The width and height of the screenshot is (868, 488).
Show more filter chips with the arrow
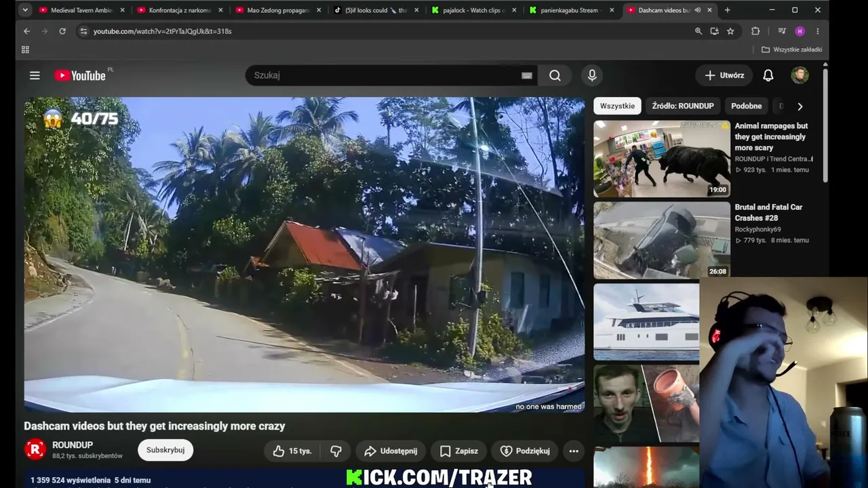(800, 106)
